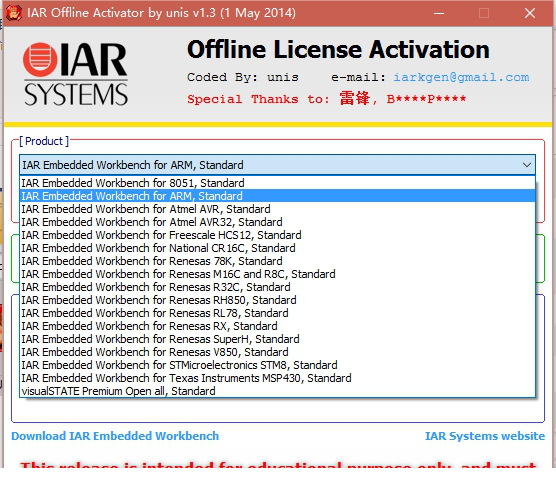Collapse the Product dropdown arrow
The width and height of the screenshot is (556, 486).
[x=527, y=165]
